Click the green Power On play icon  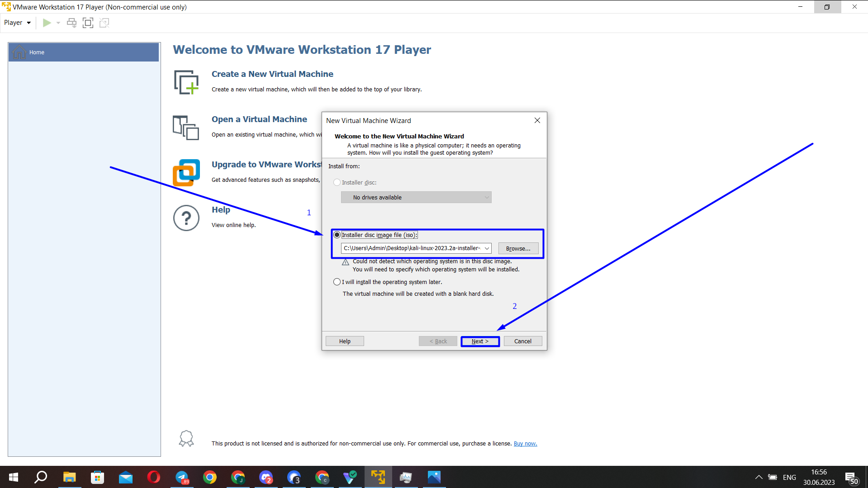pyautogui.click(x=47, y=23)
